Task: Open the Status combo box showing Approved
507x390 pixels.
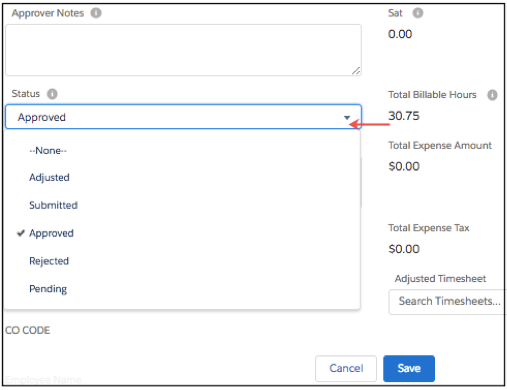Action: (x=183, y=117)
